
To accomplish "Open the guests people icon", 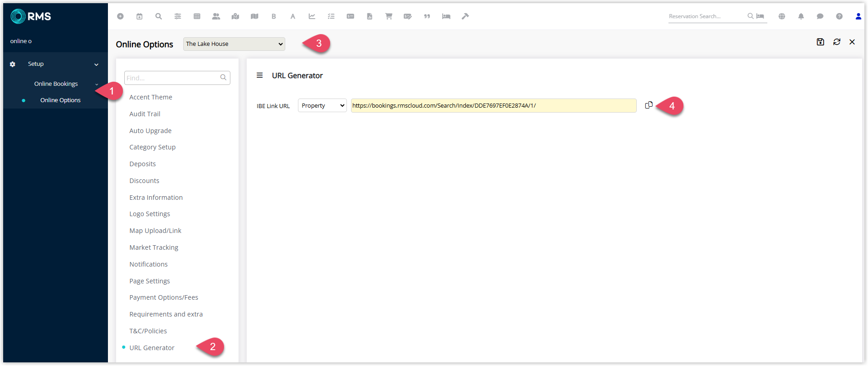I will point(216,16).
